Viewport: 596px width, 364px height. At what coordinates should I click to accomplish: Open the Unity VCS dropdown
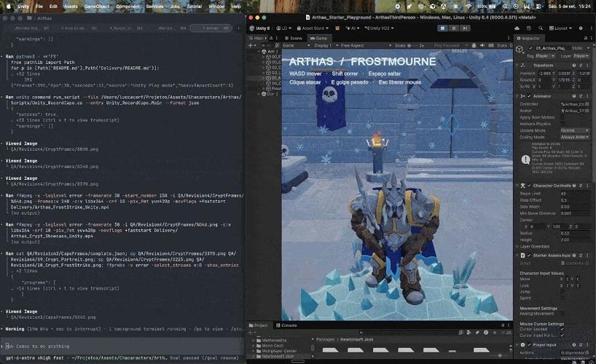click(x=379, y=28)
